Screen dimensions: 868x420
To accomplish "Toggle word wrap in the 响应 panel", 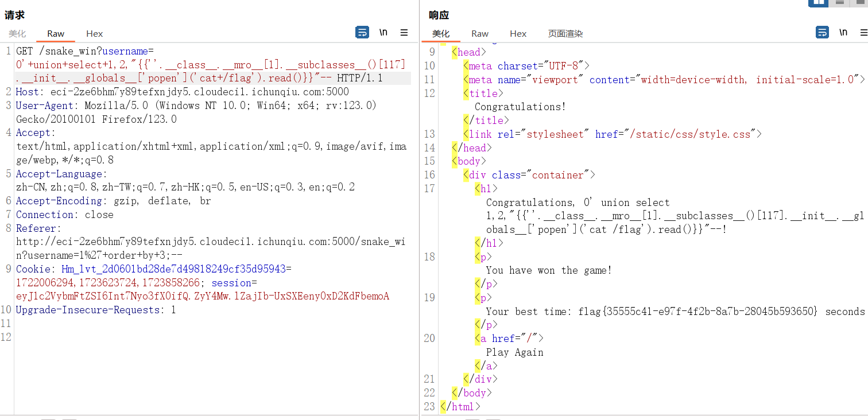I will pyautogui.click(x=822, y=33).
